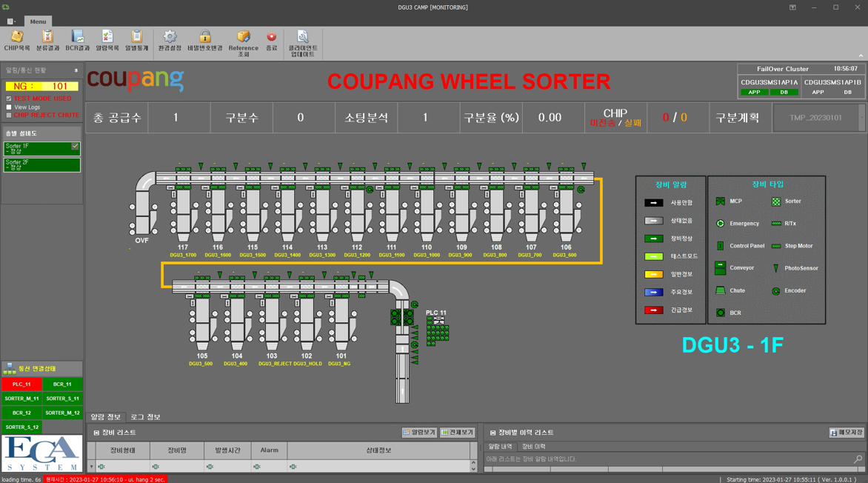Select chute 109 DGU3_900
This screenshot has width=868, height=483.
click(461, 215)
